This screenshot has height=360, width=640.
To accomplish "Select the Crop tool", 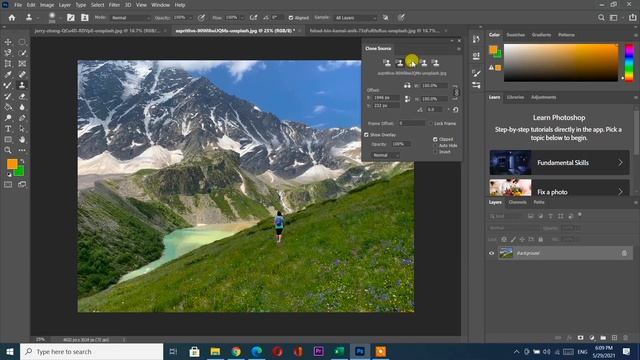I will tap(8, 64).
